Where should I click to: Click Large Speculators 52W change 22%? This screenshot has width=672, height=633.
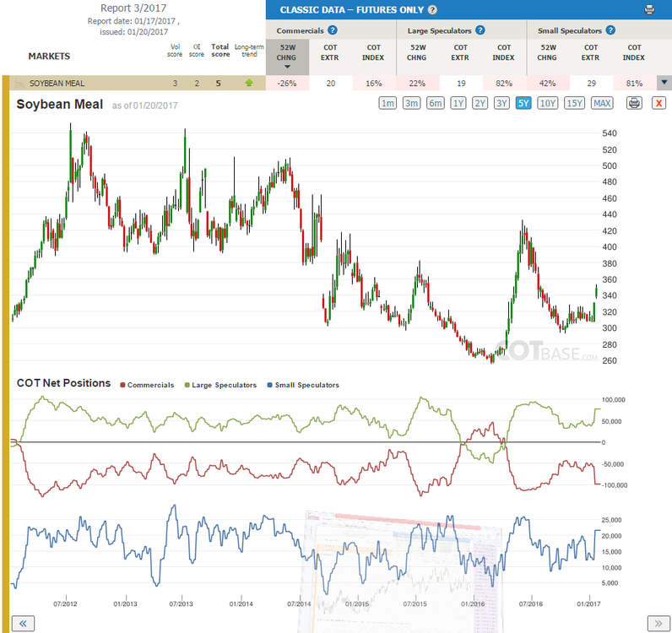[x=417, y=84]
